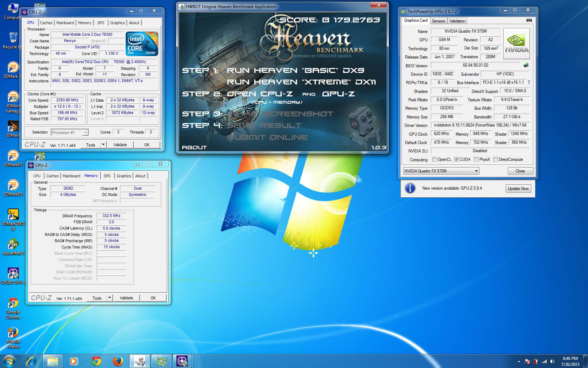This screenshot has width=588, height=368.
Task: Click the GPU-Z BIOS save chip icon
Action: coord(526,65)
